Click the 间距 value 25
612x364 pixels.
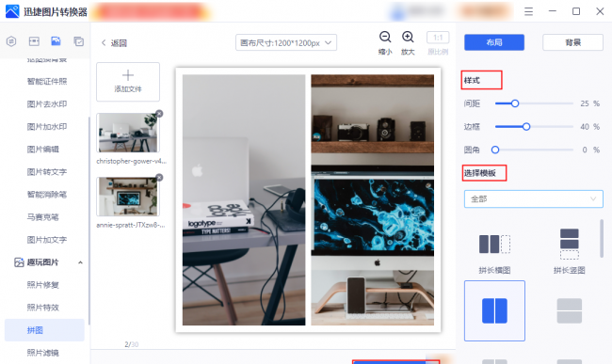[585, 103]
